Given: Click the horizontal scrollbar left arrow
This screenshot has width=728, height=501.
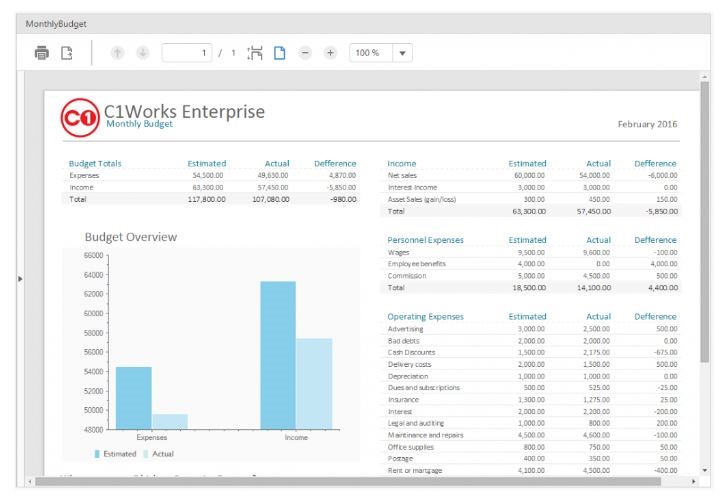Looking at the screenshot, I should coord(30,481).
